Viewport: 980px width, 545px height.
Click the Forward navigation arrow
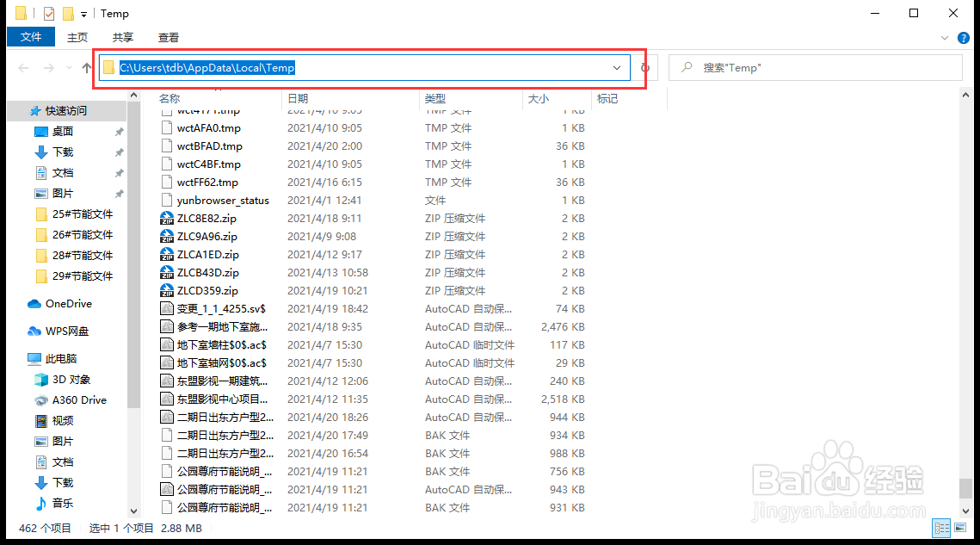point(49,67)
